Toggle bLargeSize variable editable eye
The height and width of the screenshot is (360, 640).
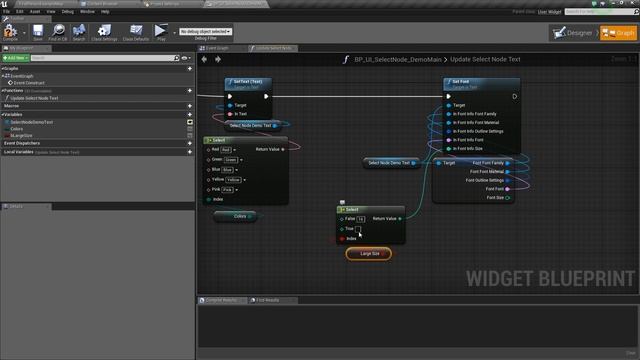click(190, 136)
